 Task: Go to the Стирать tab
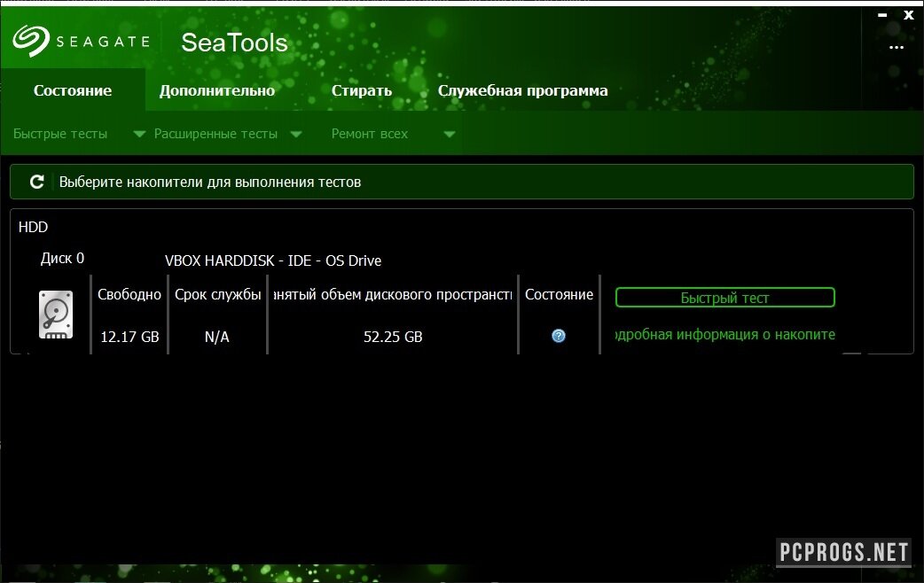(x=362, y=90)
